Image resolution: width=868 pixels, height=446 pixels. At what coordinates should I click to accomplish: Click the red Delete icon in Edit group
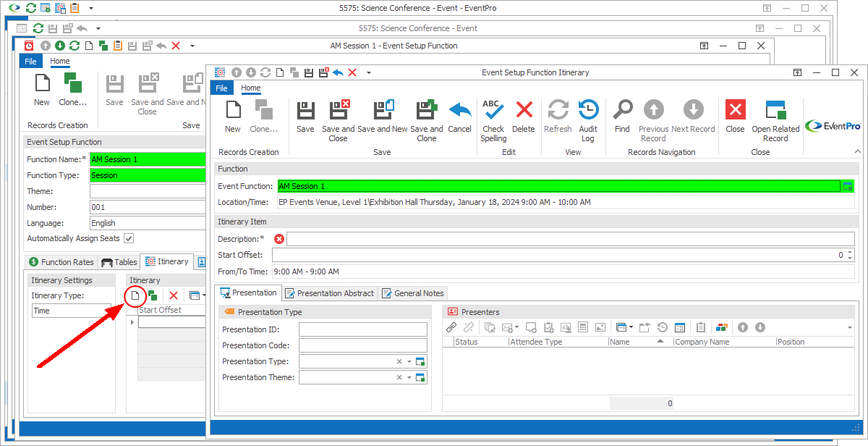click(x=524, y=110)
